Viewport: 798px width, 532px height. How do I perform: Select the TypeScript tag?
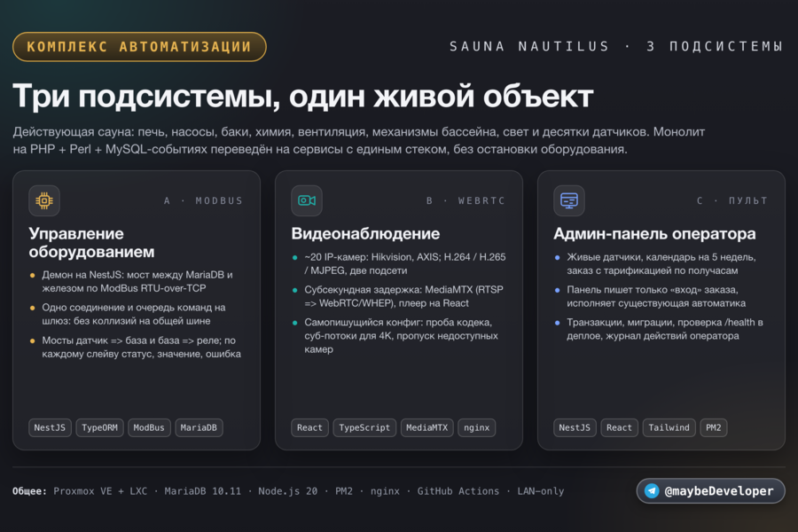click(x=364, y=427)
